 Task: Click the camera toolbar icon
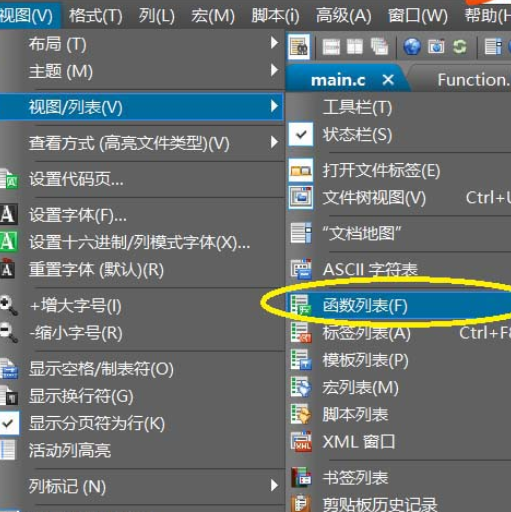point(436,46)
